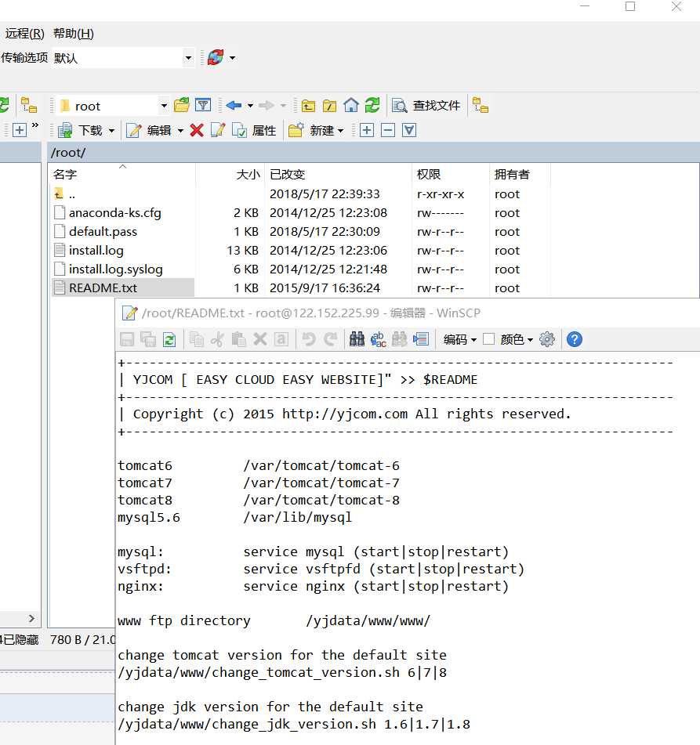Screen dimensions: 700x745
Task: Click the 下载 download button
Action: coord(81,130)
